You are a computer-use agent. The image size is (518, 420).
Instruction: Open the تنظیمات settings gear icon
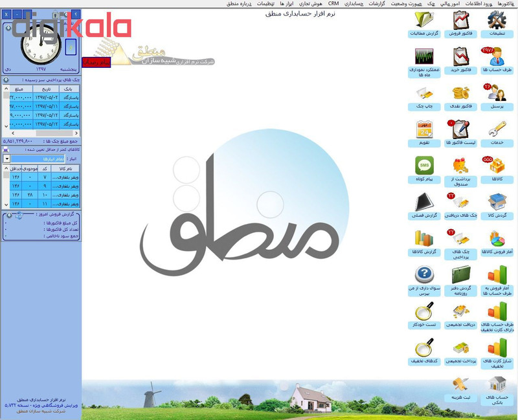coord(497,20)
